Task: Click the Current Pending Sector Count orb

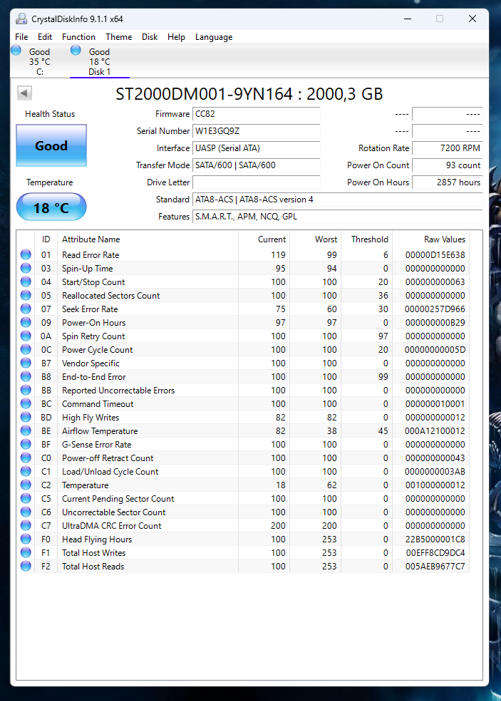Action: click(26, 498)
